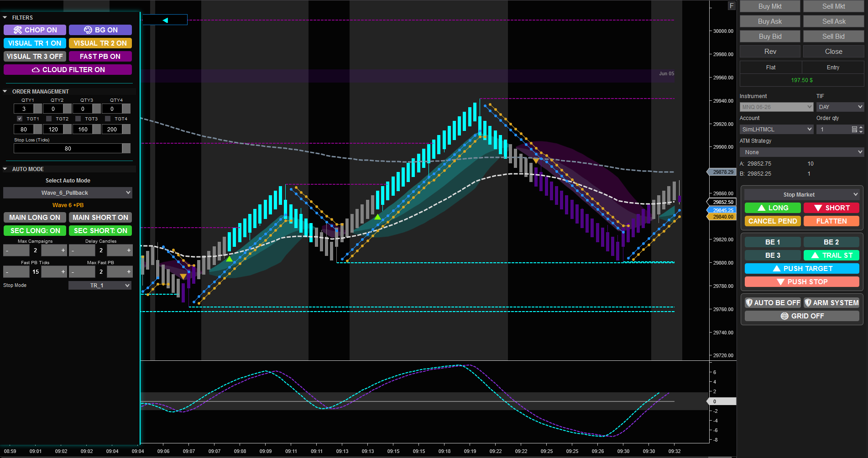Viewport: 868px width, 458px height.
Task: Toggle FAST PB ON button
Action: tap(100, 57)
